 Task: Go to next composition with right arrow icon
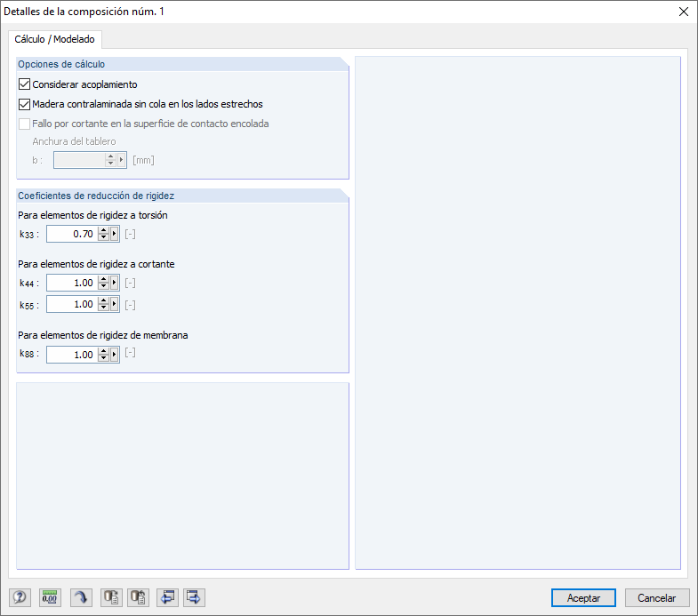(195, 597)
